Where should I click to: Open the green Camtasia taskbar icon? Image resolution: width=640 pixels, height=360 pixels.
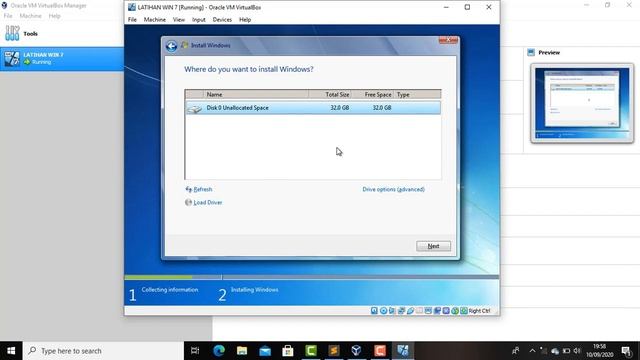pos(311,351)
